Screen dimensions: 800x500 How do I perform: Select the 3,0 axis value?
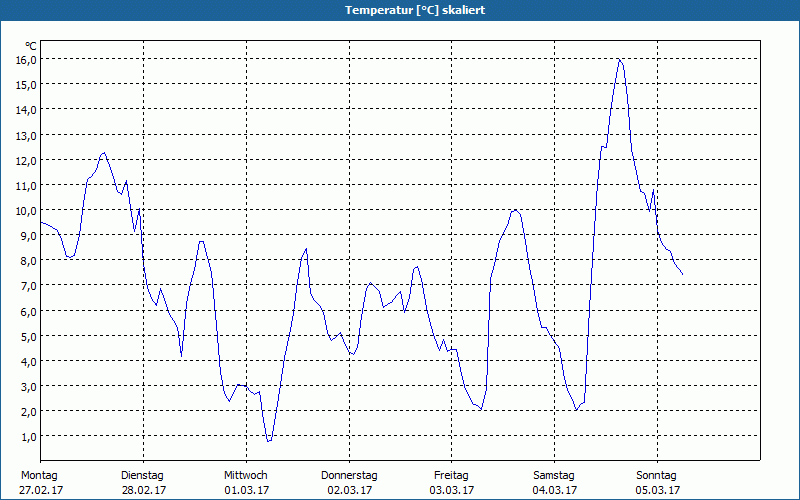pyautogui.click(x=29, y=387)
